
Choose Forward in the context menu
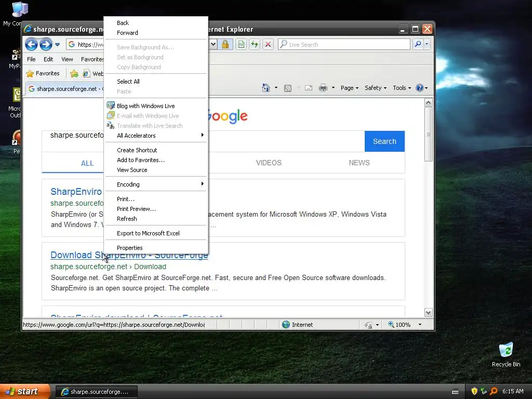click(156, 33)
